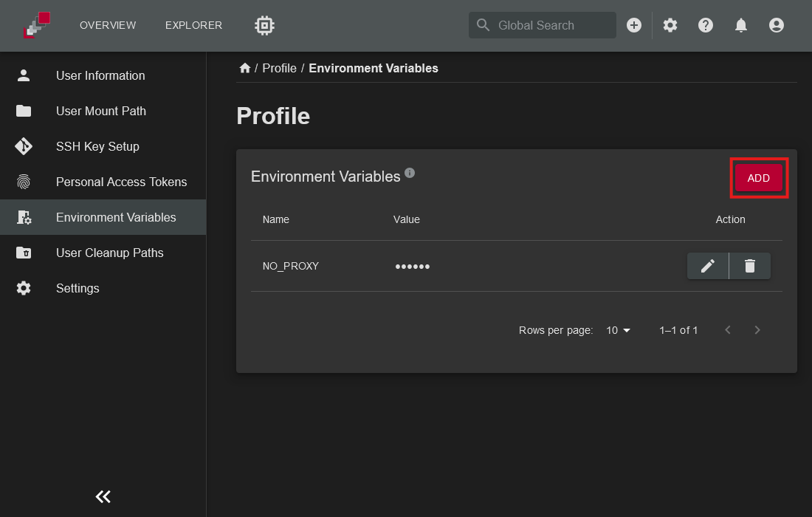
Task: Click the Action column header
Action: pos(730,219)
